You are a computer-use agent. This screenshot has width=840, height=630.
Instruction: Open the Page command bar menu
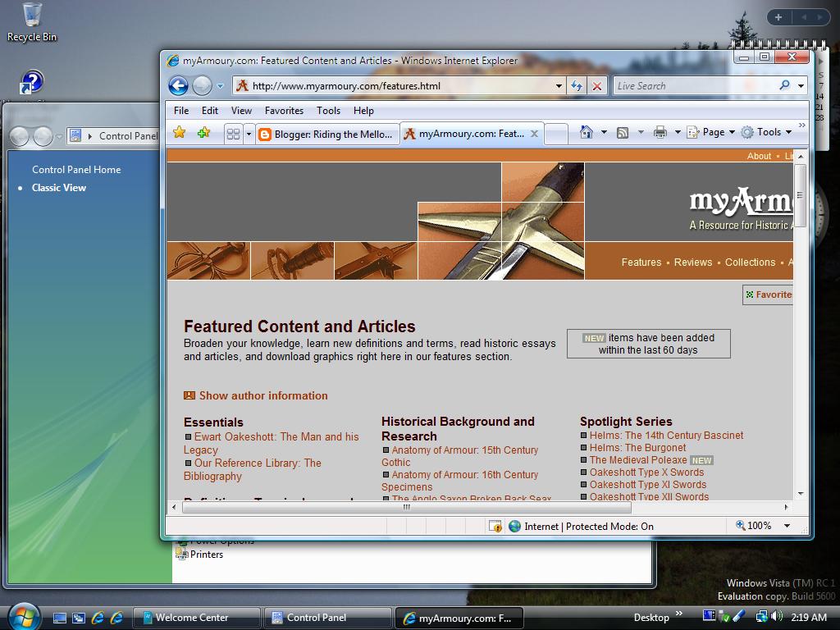[x=711, y=132]
